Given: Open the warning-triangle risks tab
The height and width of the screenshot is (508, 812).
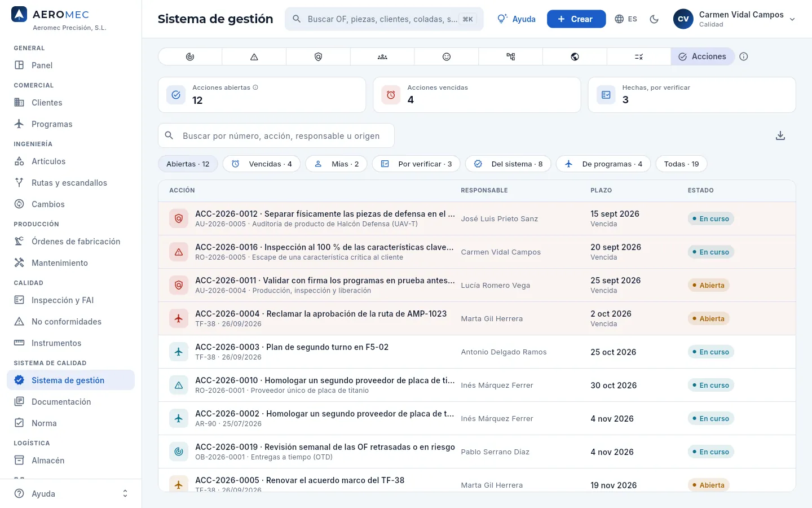Looking at the screenshot, I should (x=254, y=56).
